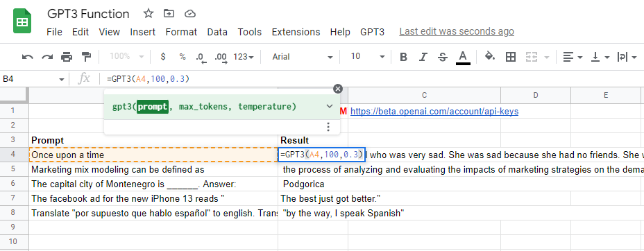The image size is (644, 251).
Task: Open the Help menu
Action: tap(340, 32)
